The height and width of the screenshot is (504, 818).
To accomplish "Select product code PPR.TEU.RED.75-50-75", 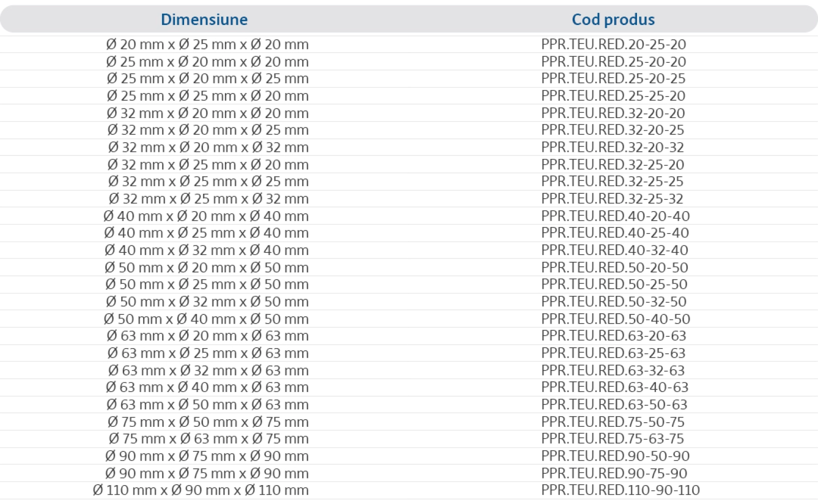I will (x=612, y=422).
